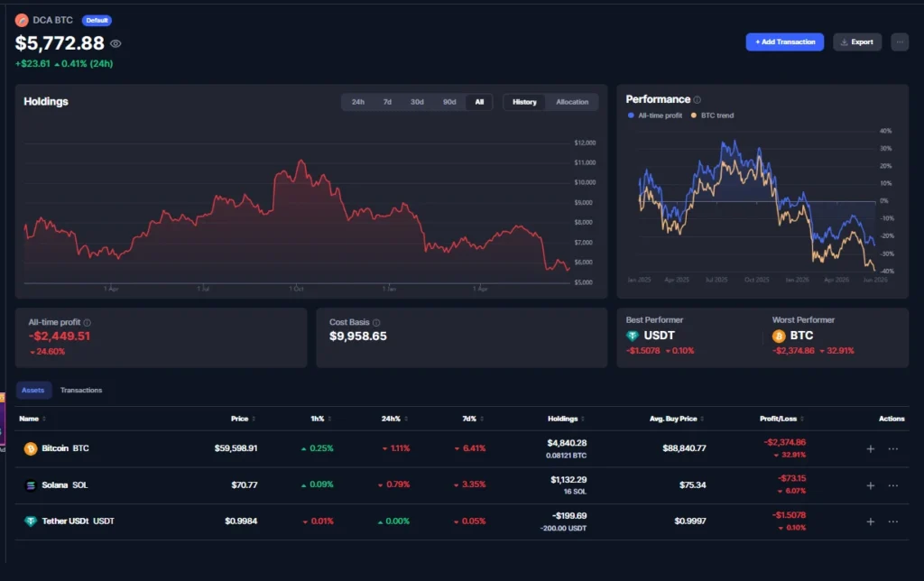The width and height of the screenshot is (924, 581).
Task: Sort table by Price column
Action: click(243, 419)
